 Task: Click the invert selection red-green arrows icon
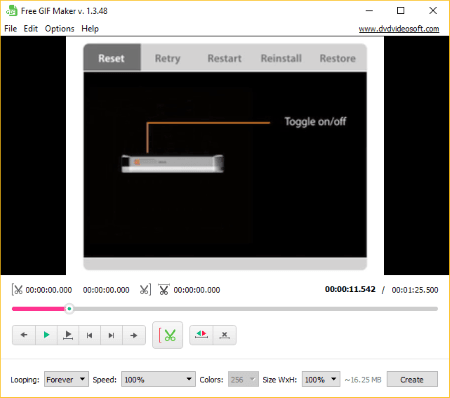click(201, 335)
